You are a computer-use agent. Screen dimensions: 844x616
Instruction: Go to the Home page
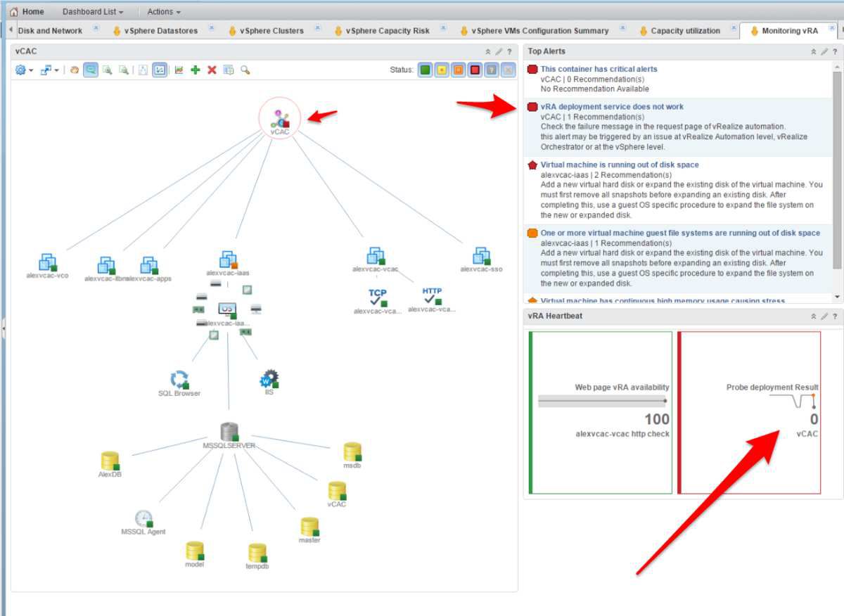point(27,11)
